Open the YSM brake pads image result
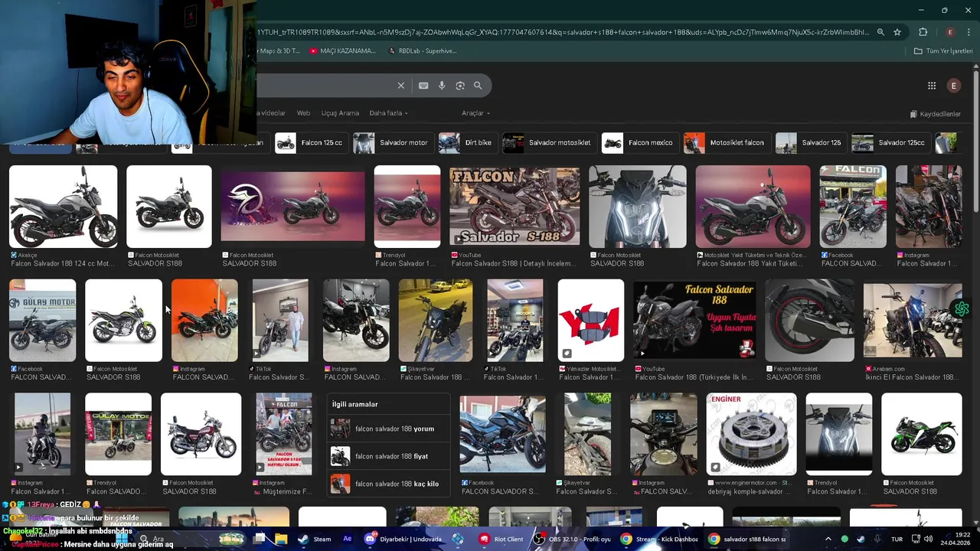The image size is (980, 551). click(x=590, y=321)
